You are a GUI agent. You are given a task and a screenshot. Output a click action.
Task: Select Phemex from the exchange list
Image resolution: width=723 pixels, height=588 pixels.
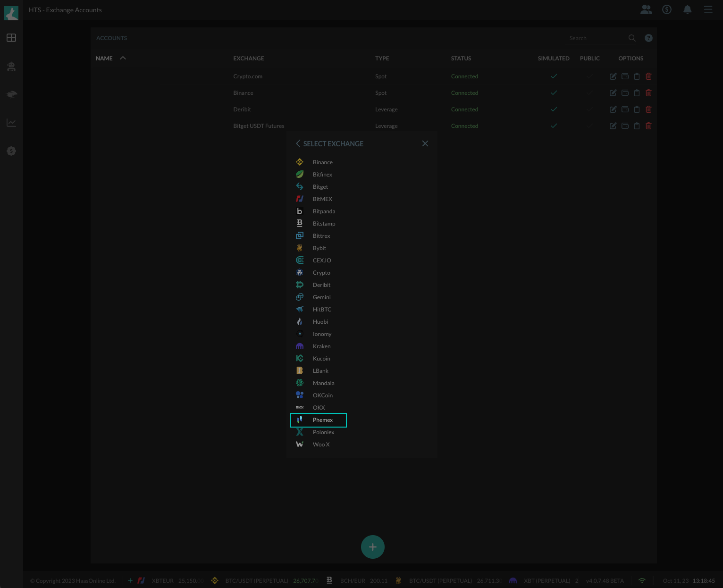pos(322,420)
